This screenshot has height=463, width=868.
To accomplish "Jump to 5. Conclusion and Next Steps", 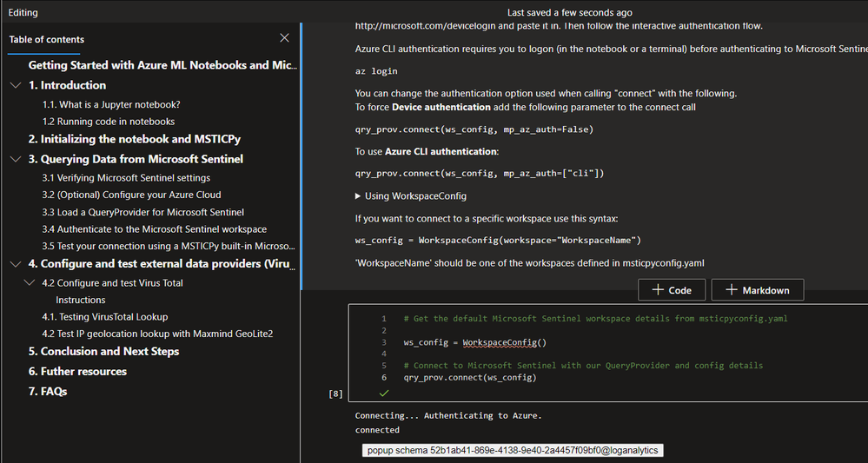I will point(103,351).
